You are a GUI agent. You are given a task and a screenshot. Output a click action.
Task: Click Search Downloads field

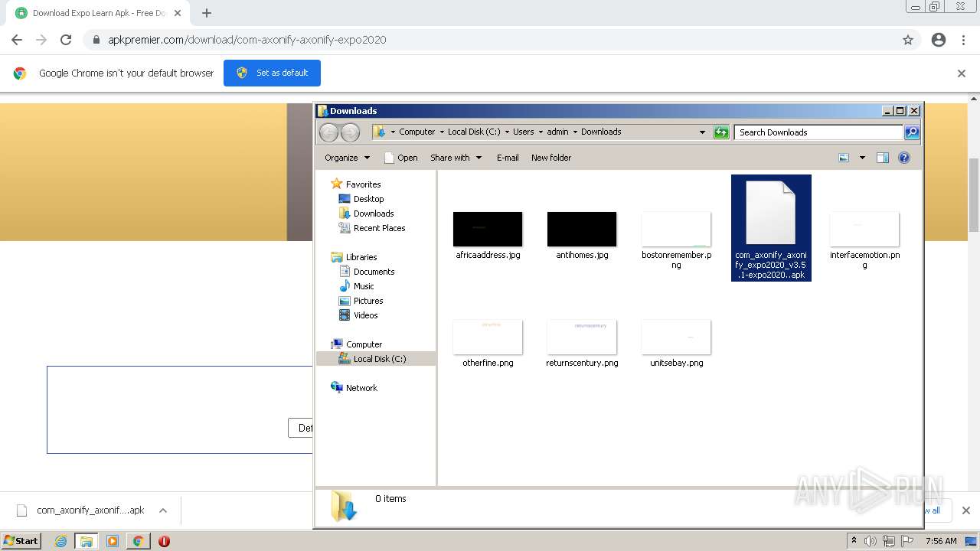[818, 132]
